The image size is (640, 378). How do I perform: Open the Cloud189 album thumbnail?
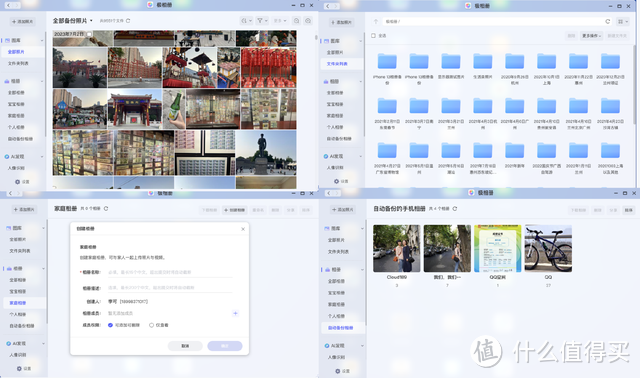click(396, 248)
